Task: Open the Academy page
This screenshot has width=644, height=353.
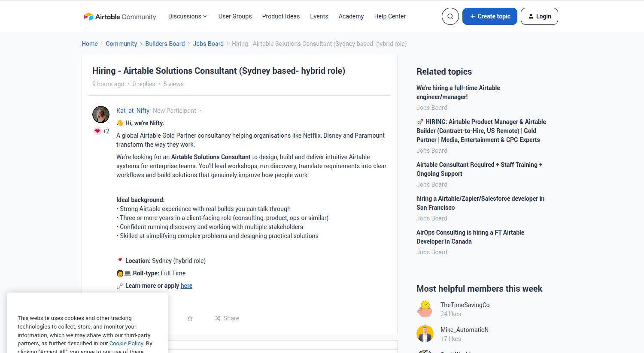Action: tap(351, 16)
